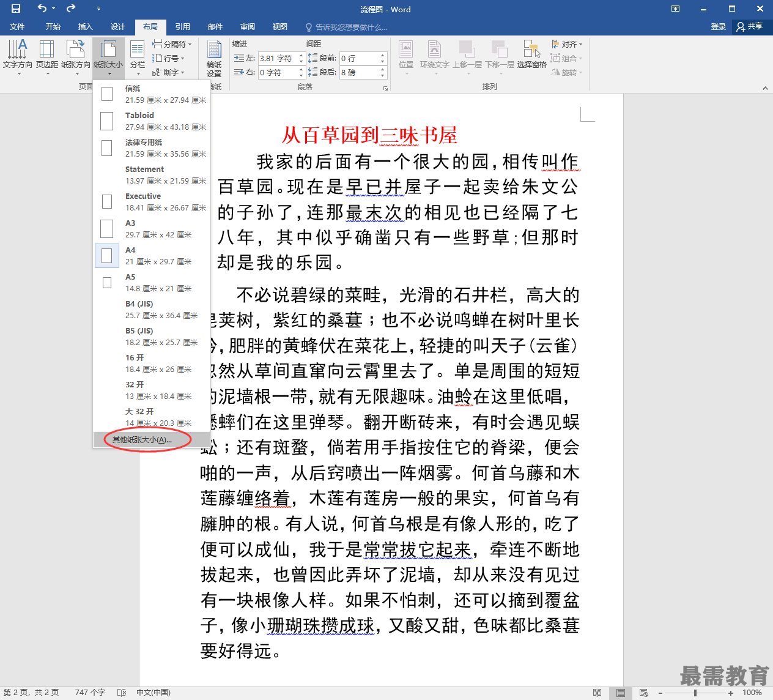Image resolution: width=773 pixels, height=700 pixels.
Task: Select Statement paper size
Action: 152,174
